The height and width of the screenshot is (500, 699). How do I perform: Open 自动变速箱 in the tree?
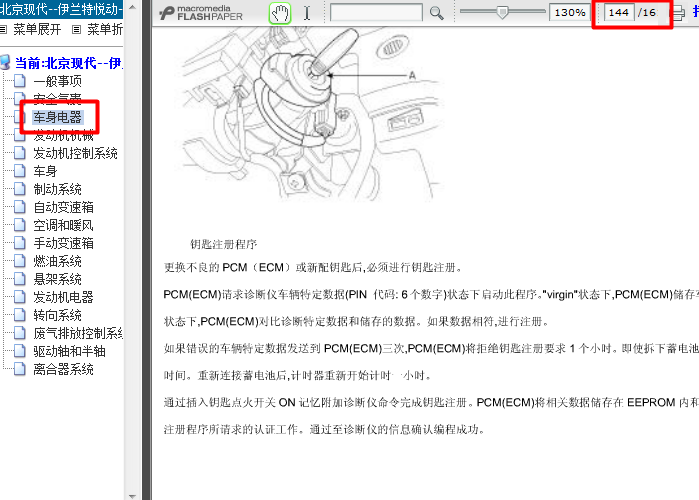(63, 207)
